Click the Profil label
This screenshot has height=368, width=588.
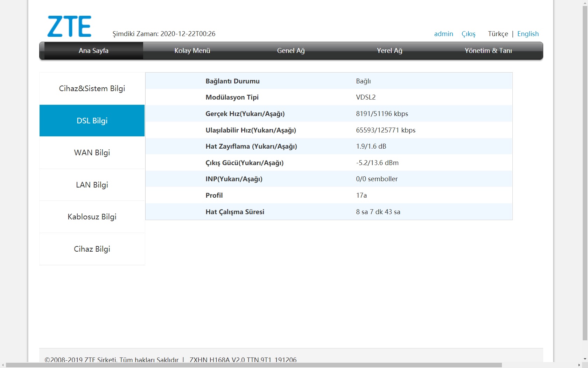[214, 195]
